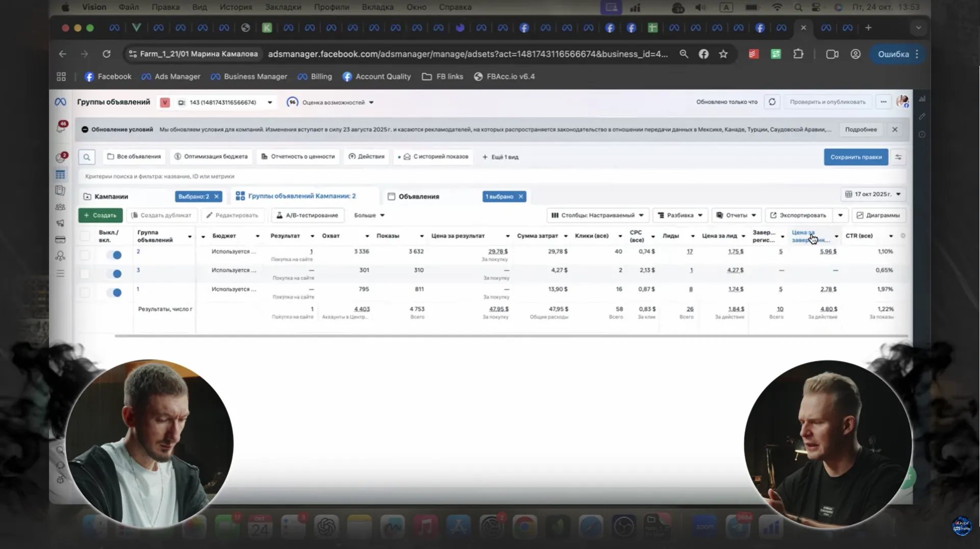This screenshot has height=549, width=980.
Task: Open the apps grid in bookmarks bar
Action: coord(61,77)
